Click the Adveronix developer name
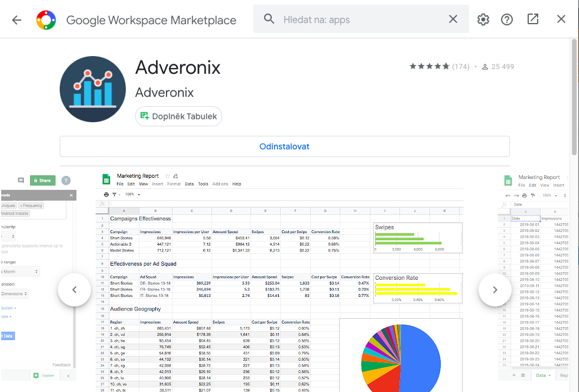 coord(164,93)
